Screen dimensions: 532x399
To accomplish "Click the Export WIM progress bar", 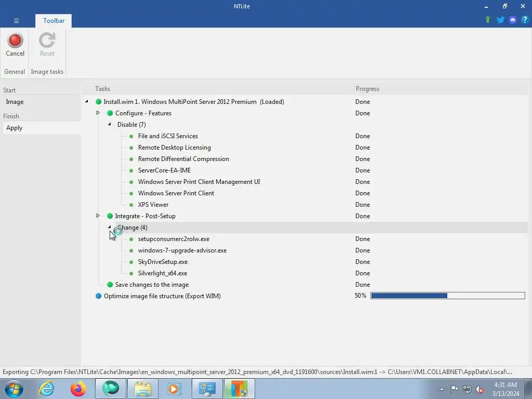I will coord(448,296).
